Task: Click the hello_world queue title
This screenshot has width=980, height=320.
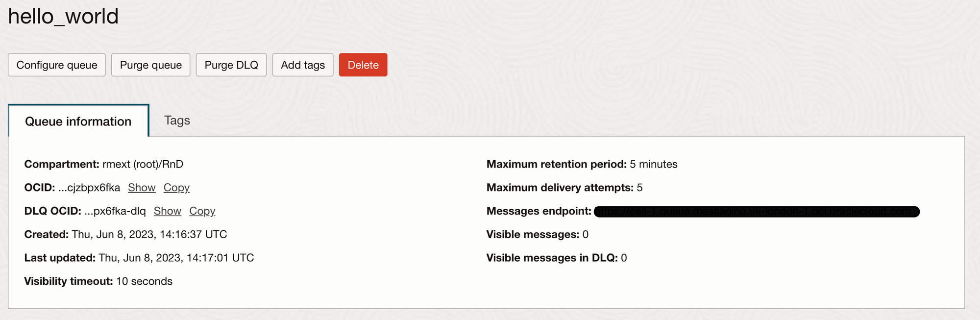Action: point(63,17)
